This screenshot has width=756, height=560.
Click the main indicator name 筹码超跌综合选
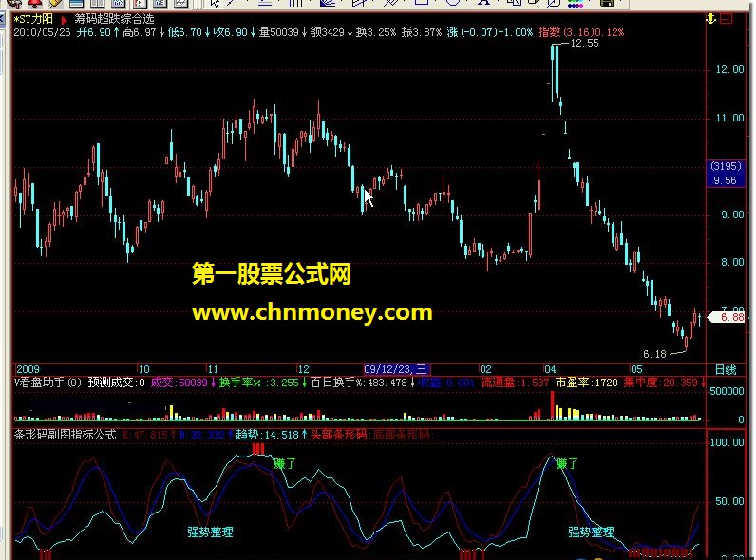pos(114,19)
